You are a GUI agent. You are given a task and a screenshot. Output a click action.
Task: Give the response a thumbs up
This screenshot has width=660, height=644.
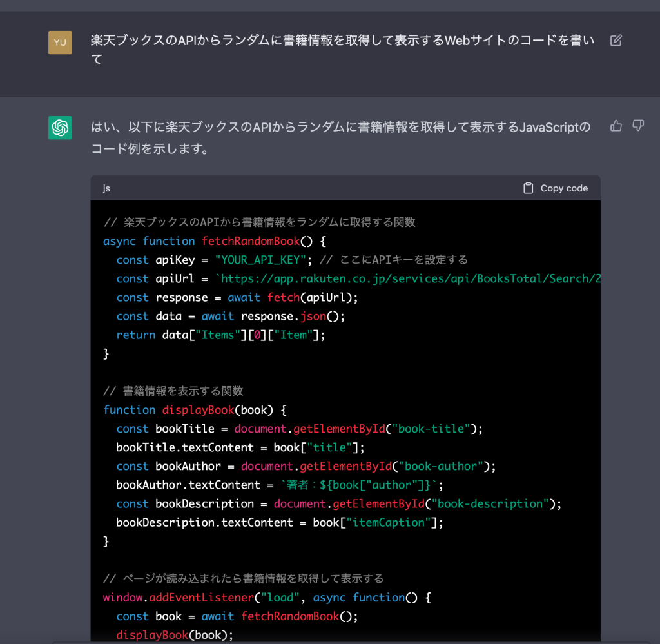(x=616, y=126)
